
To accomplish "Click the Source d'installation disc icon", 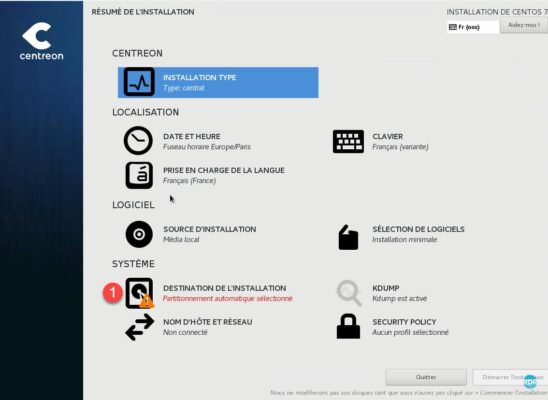I will [139, 234].
